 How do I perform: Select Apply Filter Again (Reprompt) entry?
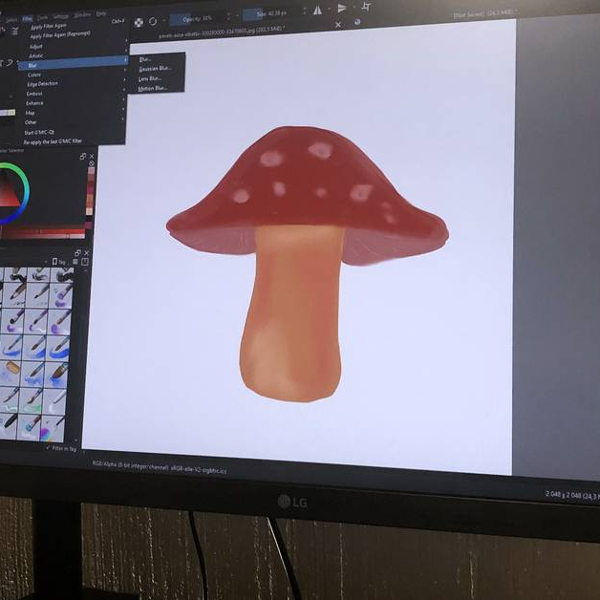pyautogui.click(x=60, y=35)
